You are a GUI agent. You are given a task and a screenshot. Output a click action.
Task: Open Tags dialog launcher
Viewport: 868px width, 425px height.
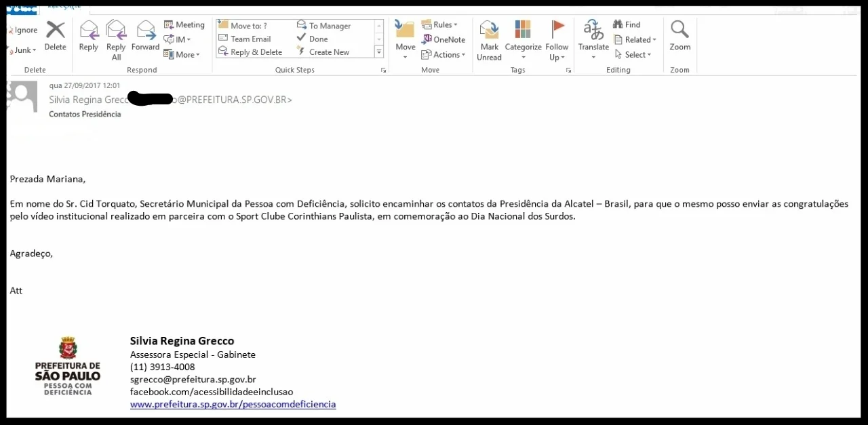coord(568,70)
